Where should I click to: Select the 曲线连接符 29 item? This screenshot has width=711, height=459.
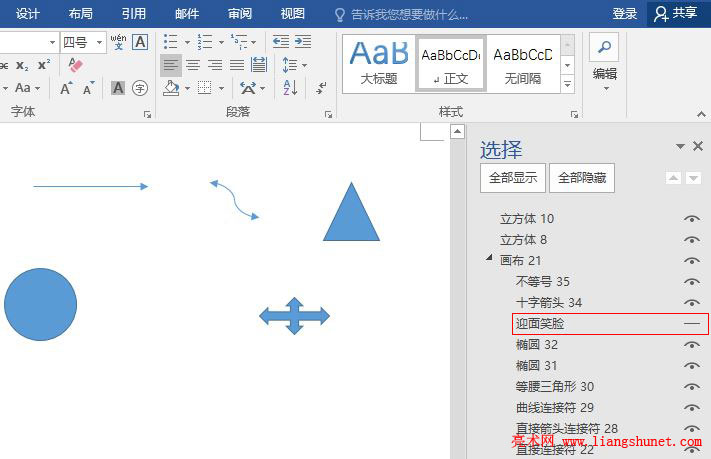555,408
